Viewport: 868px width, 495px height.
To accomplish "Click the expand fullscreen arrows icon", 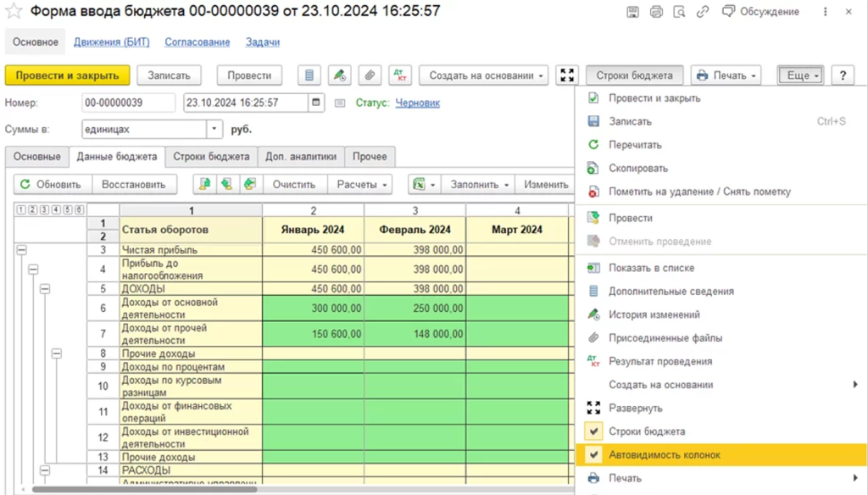I will point(567,75).
